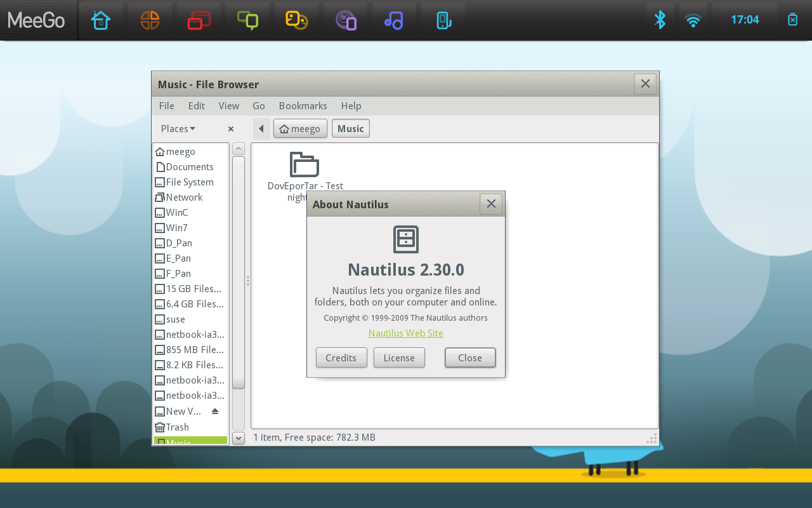The height and width of the screenshot is (508, 812).
Task: Select F_Pan in Places sidebar
Action: (190, 274)
